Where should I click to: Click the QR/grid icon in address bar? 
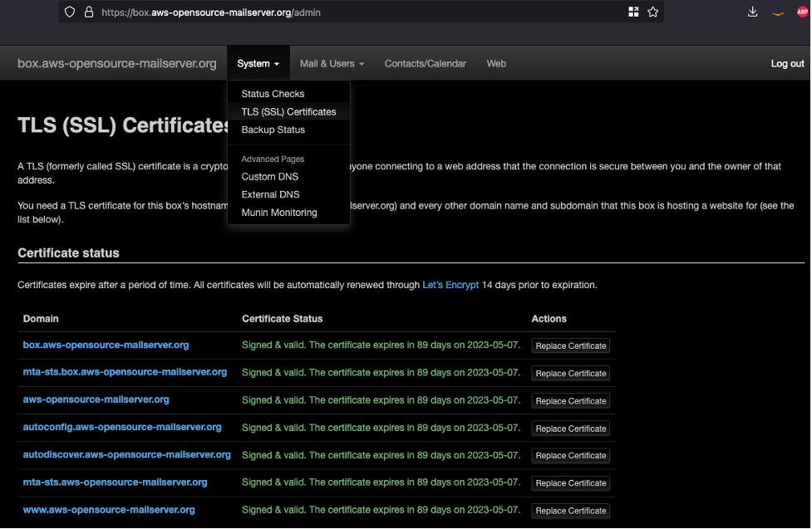633,12
